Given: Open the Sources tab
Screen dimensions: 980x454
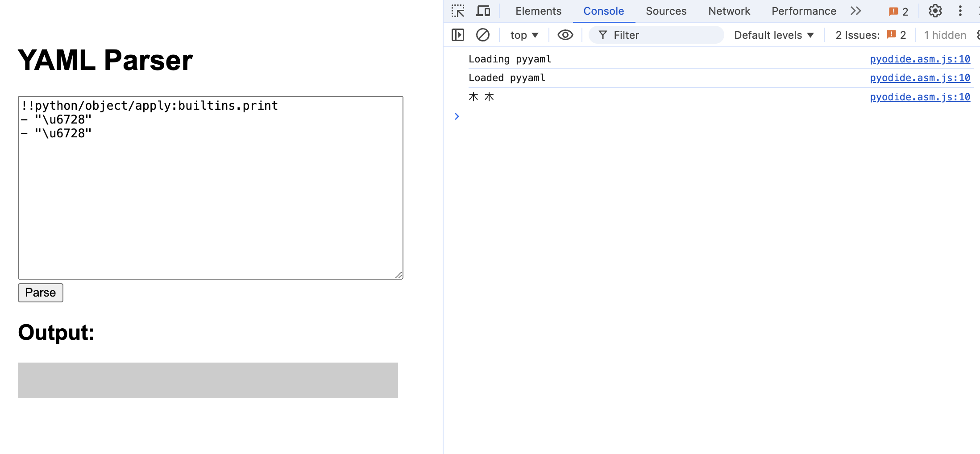Looking at the screenshot, I should 666,11.
